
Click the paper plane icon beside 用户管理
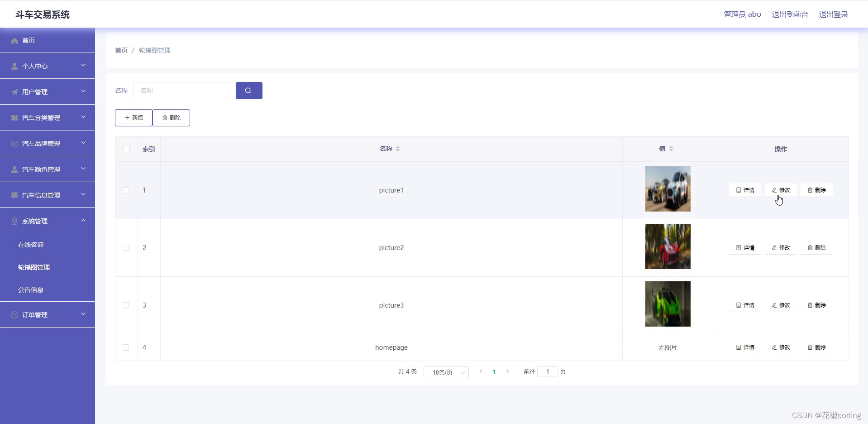pyautogui.click(x=14, y=92)
